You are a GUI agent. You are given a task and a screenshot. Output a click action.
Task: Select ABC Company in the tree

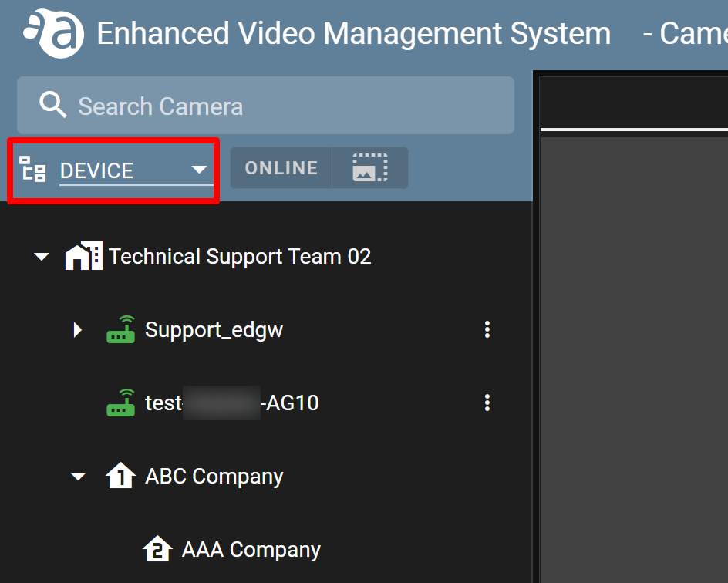214,477
